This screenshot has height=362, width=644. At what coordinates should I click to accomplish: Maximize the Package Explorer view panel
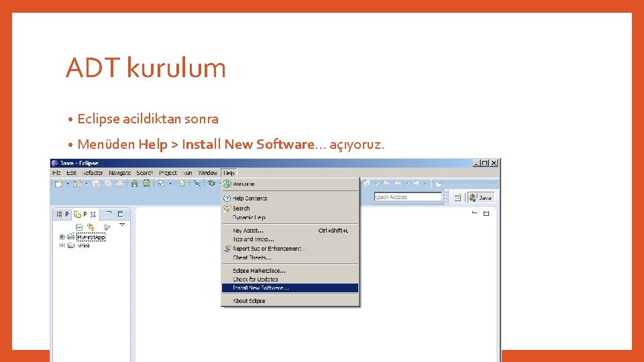pyautogui.click(x=120, y=214)
